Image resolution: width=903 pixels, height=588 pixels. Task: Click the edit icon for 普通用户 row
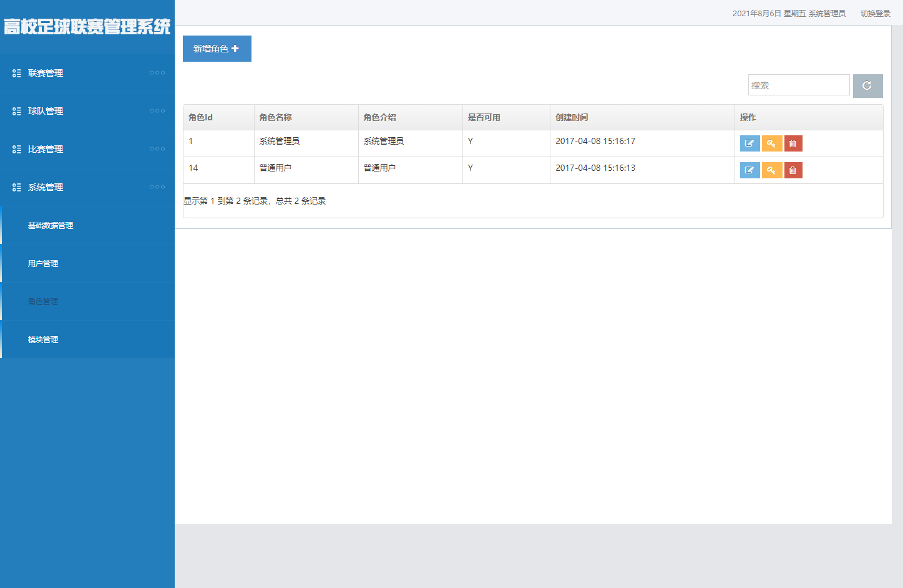point(749,170)
